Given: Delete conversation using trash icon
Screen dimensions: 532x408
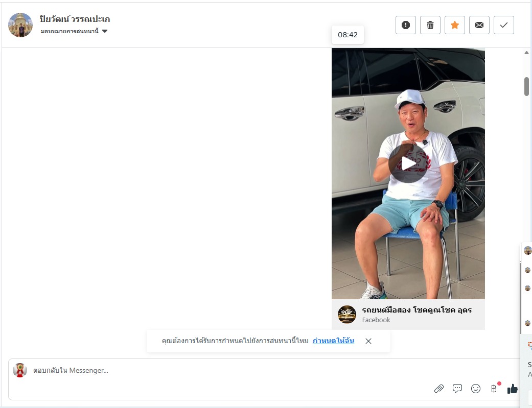Looking at the screenshot, I should point(430,25).
